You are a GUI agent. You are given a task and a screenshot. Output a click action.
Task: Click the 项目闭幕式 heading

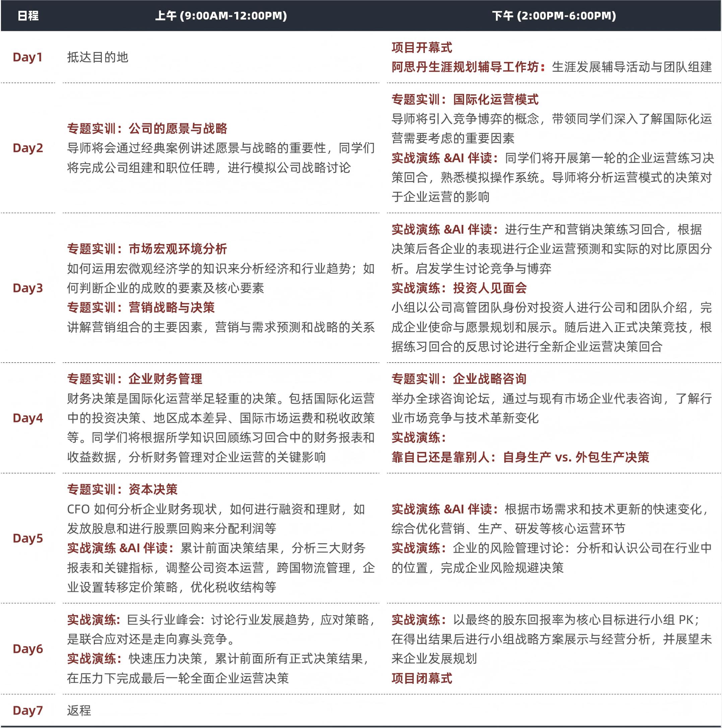coord(421,678)
